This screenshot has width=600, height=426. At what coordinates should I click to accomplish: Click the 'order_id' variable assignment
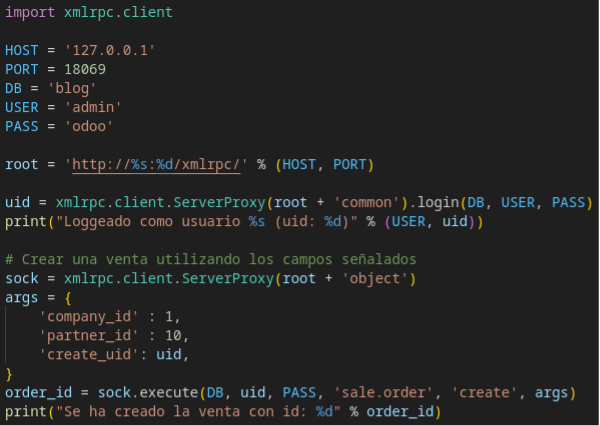coord(38,393)
